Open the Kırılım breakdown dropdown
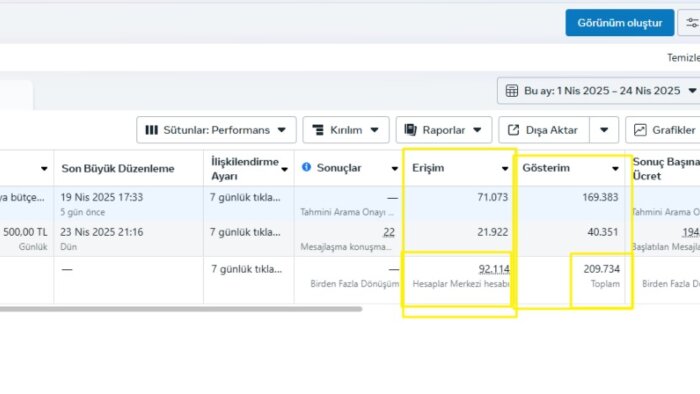The width and height of the screenshot is (700, 394). tap(346, 130)
